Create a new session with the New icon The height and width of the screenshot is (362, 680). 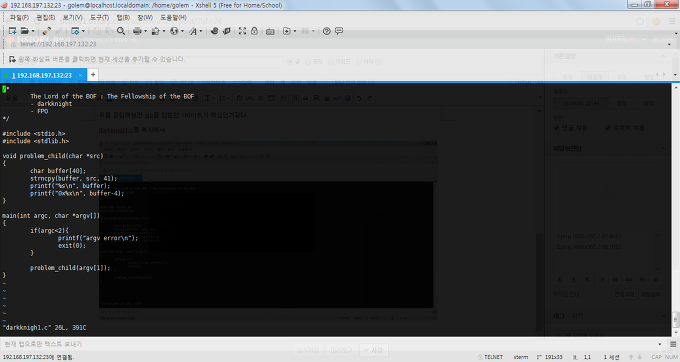click(13, 31)
